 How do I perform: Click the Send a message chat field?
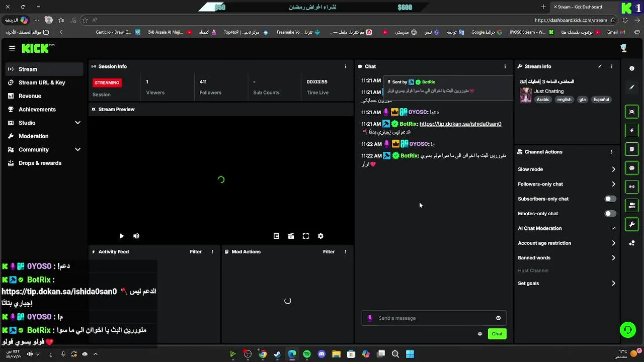point(434,318)
